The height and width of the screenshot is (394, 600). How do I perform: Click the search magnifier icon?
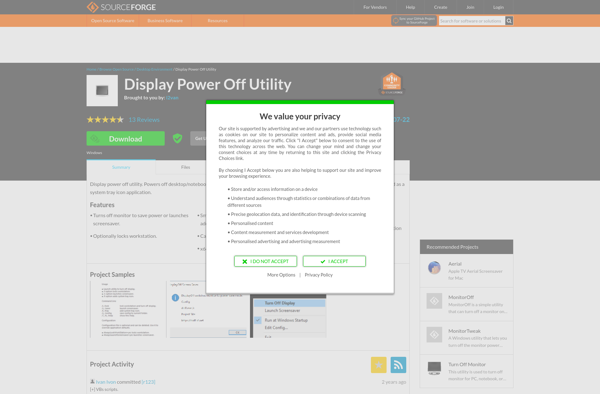click(x=509, y=21)
